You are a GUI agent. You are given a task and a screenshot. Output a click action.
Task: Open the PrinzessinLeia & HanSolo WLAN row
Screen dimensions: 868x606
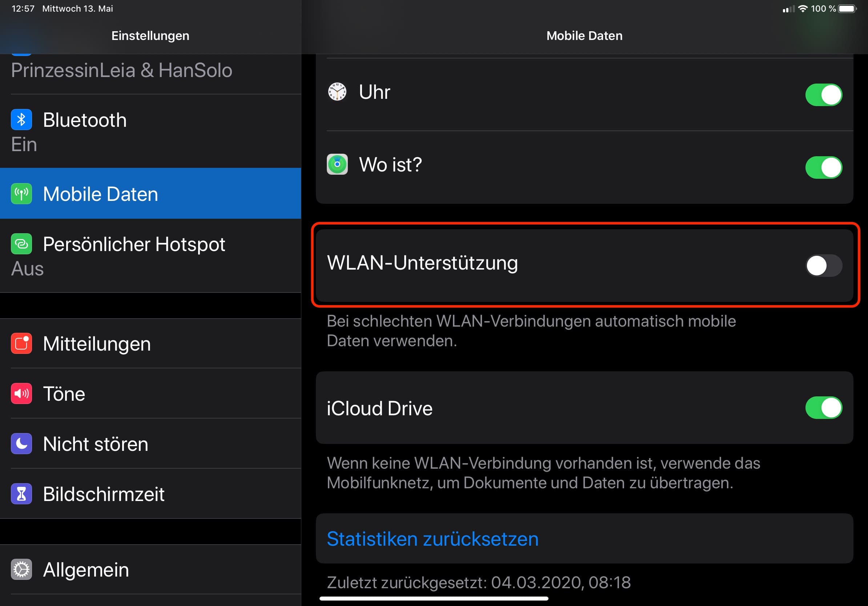pyautogui.click(x=121, y=70)
